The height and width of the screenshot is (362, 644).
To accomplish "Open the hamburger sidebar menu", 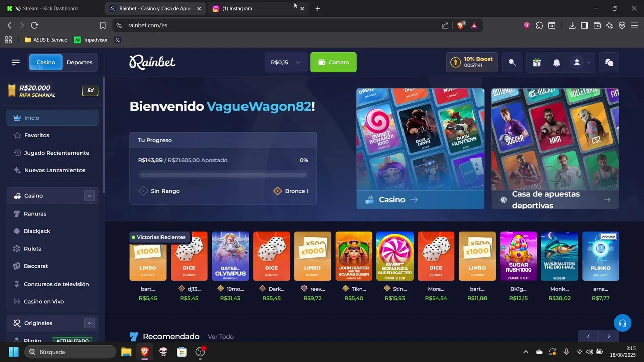I will (16, 62).
